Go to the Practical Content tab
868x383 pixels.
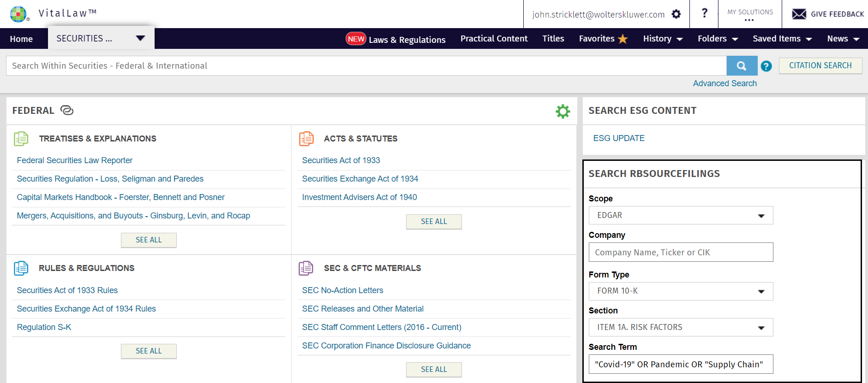point(494,39)
